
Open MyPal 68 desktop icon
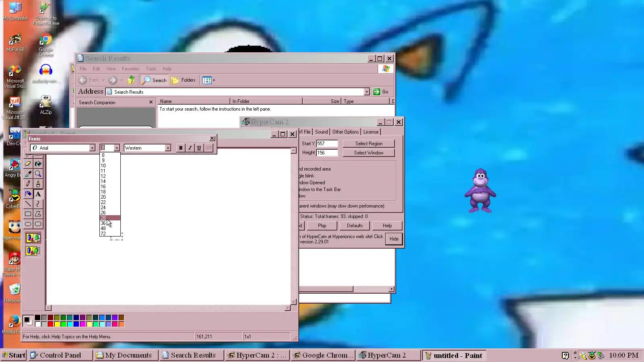point(15,43)
